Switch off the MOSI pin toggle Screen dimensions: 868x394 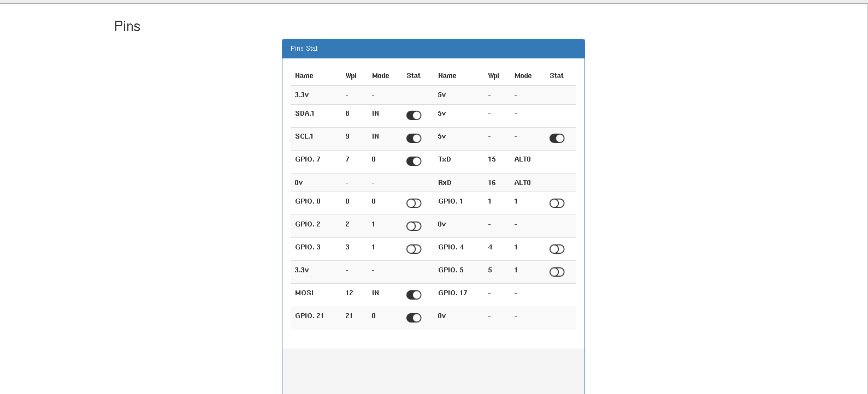coord(414,295)
